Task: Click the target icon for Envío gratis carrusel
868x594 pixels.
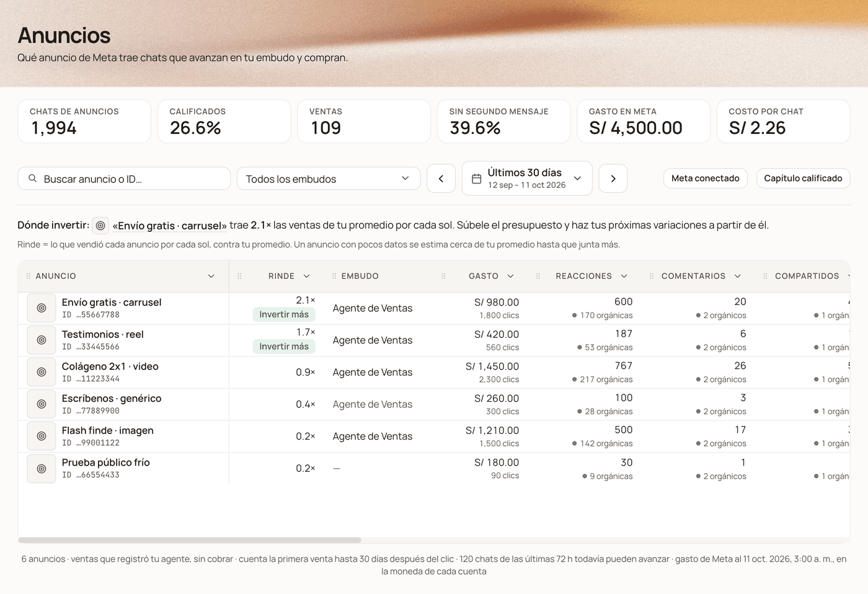Action: tap(42, 308)
